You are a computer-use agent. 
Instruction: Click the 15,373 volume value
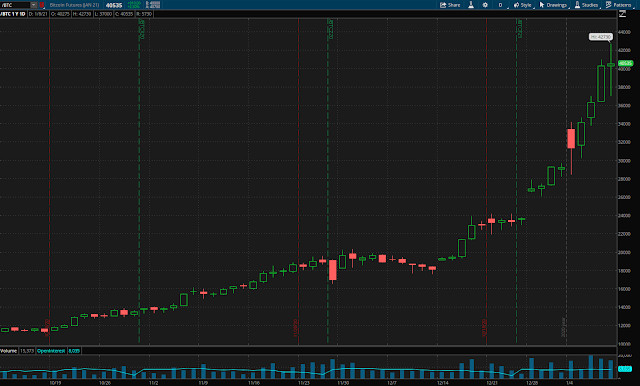27,351
